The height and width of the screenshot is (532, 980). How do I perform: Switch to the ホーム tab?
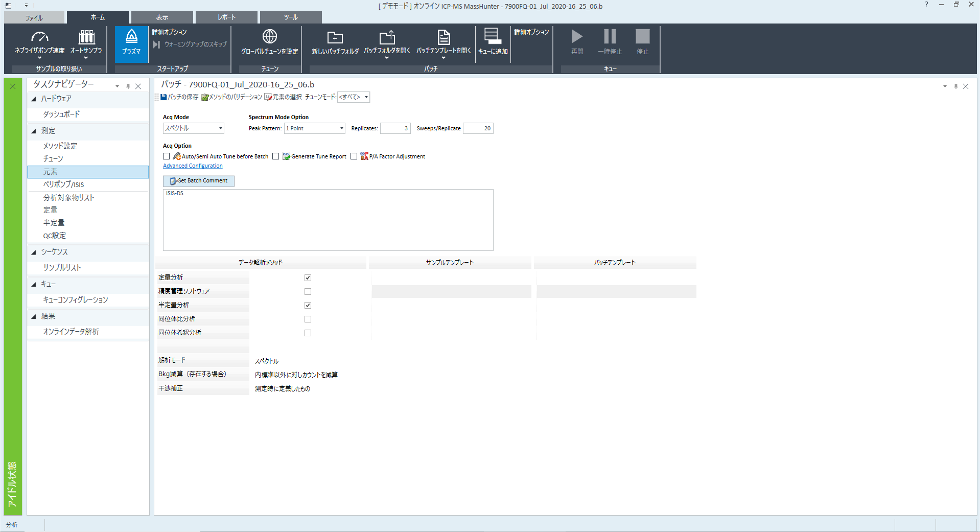point(98,17)
